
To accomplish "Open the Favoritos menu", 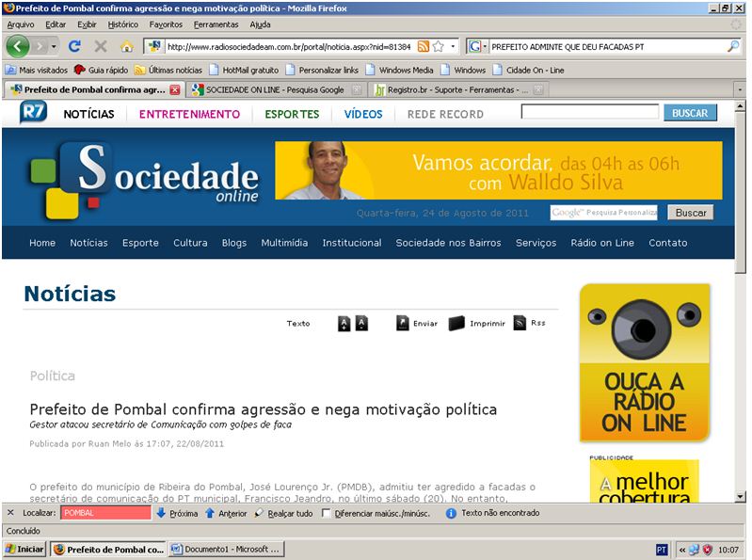I will click(x=165, y=24).
